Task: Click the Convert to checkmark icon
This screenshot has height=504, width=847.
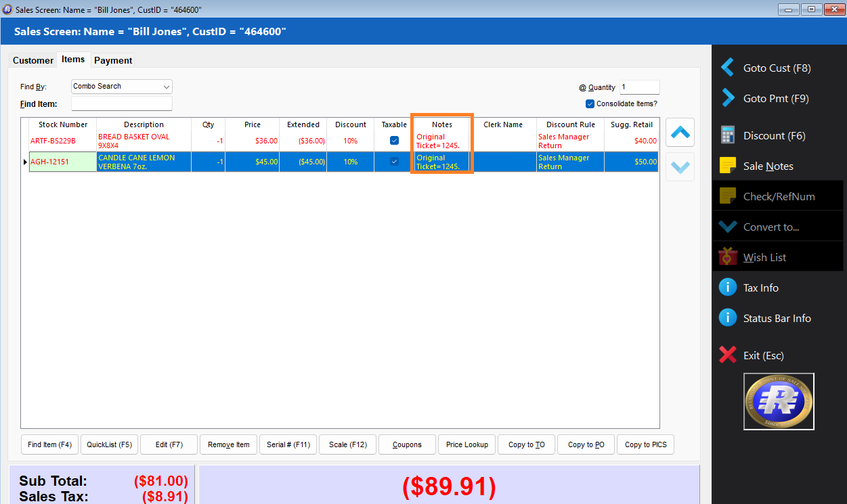Action: [728, 227]
